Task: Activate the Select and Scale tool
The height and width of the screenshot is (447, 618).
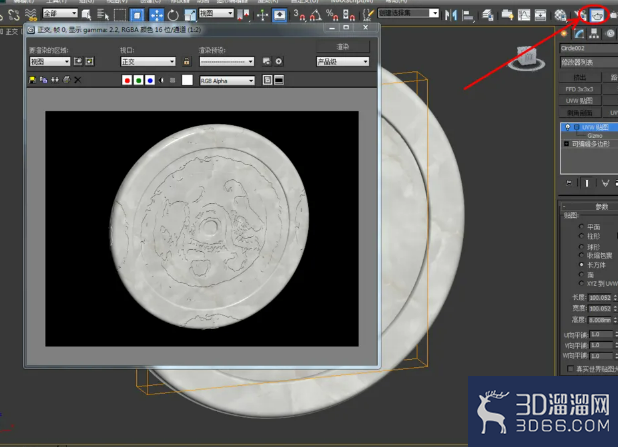Action: [x=190, y=15]
